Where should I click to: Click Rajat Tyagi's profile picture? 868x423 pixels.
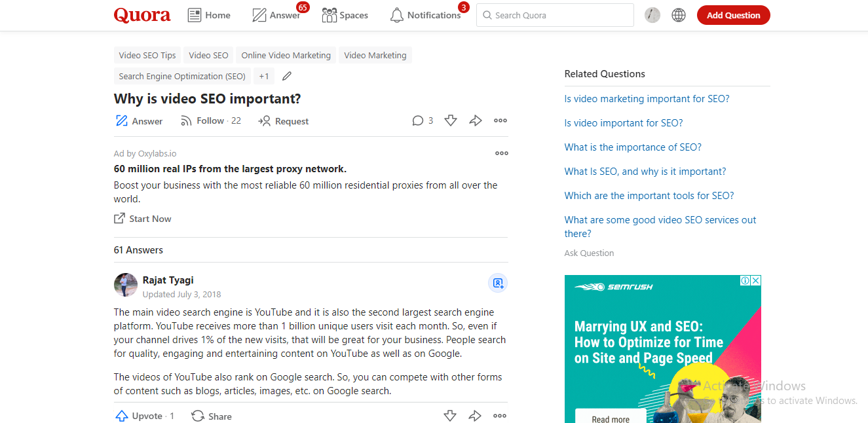pyautogui.click(x=126, y=285)
